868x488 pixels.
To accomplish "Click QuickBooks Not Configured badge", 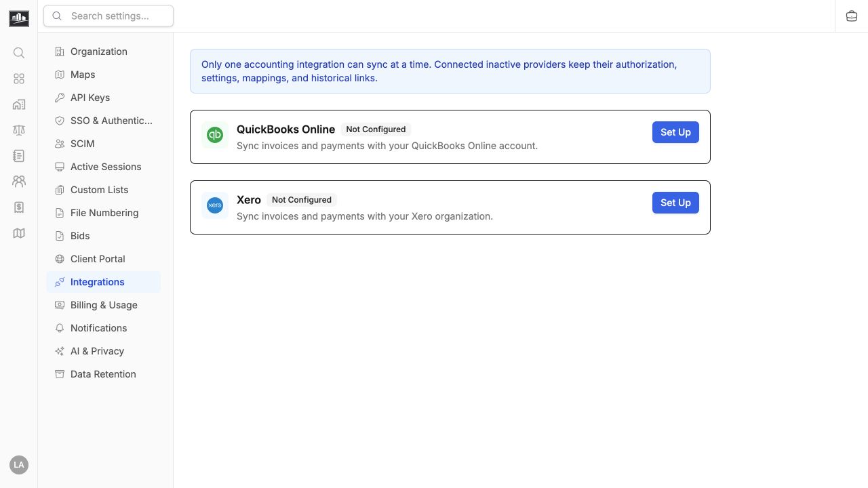I will coord(376,129).
